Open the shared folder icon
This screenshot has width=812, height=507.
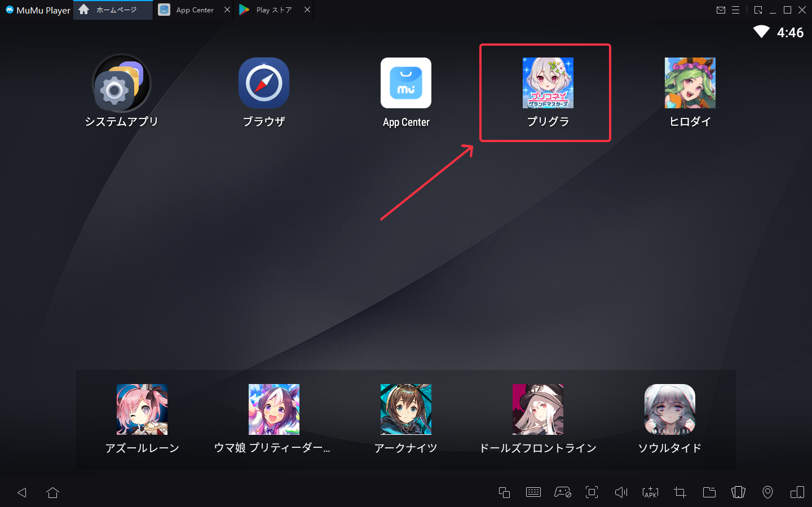click(x=709, y=492)
